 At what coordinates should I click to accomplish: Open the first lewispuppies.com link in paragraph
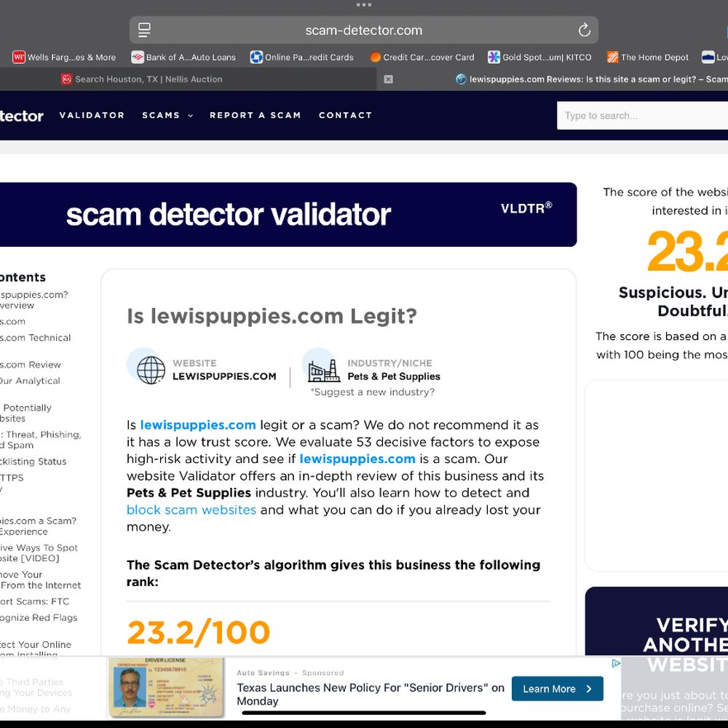[x=198, y=425]
